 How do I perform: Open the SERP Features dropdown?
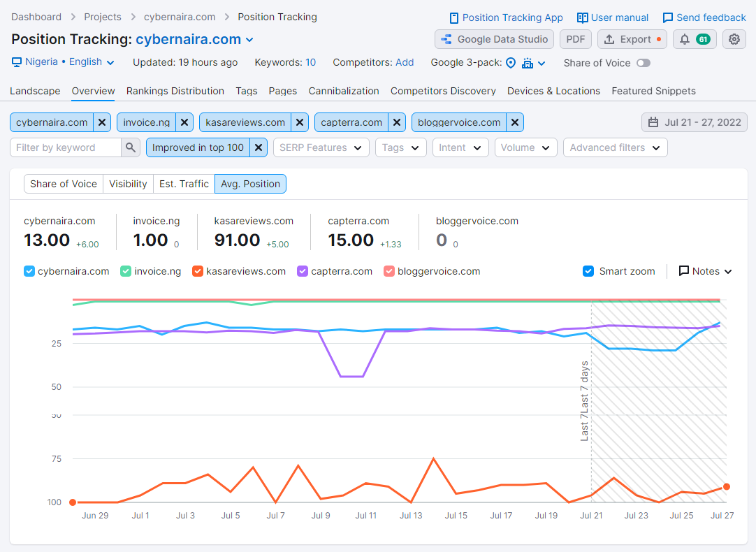point(321,147)
